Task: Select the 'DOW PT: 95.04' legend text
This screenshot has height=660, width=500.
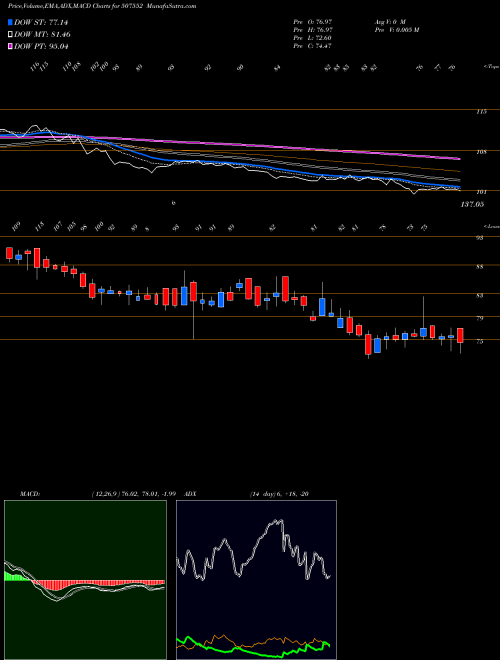Action: coord(41,46)
